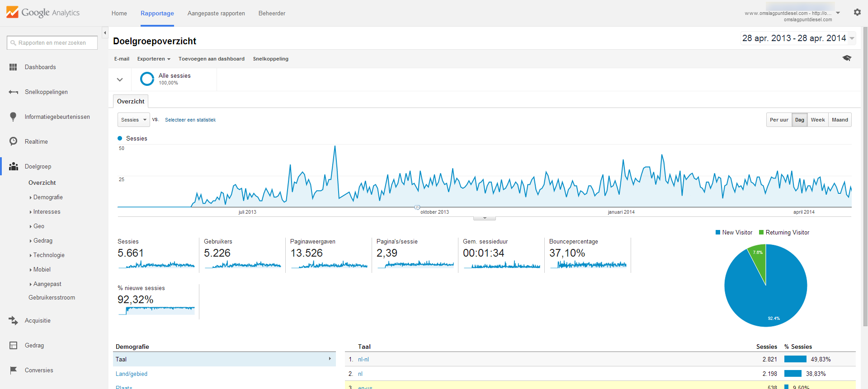The width and height of the screenshot is (868, 389).
Task: Click the Sessies 5.661 sparkline tile
Action: coord(156,255)
